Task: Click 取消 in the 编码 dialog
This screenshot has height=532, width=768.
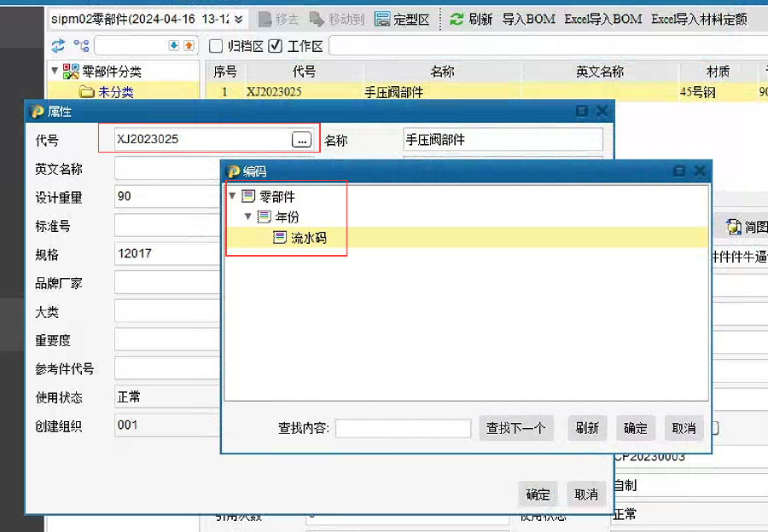Action: 684,428
